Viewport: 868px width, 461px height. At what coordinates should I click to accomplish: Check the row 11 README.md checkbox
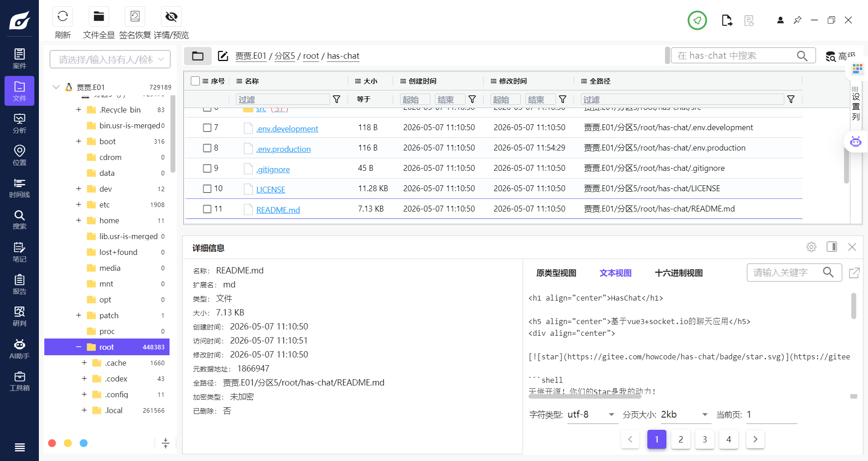click(x=207, y=209)
